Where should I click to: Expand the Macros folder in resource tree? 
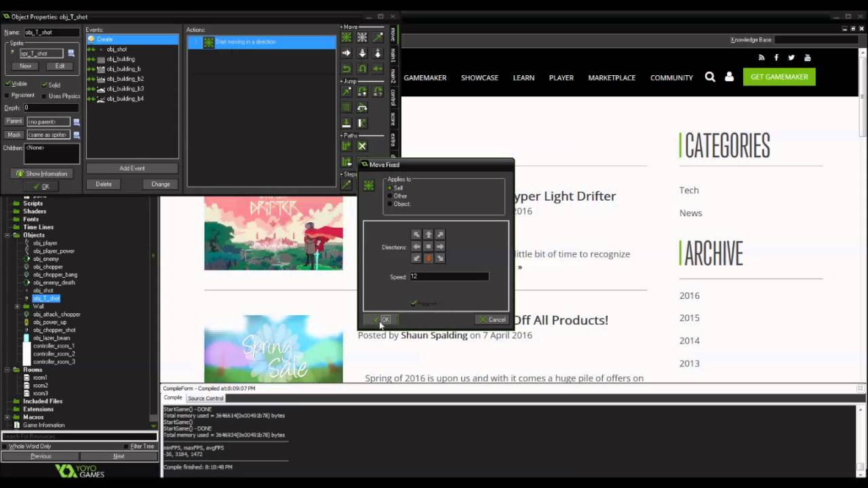7,417
